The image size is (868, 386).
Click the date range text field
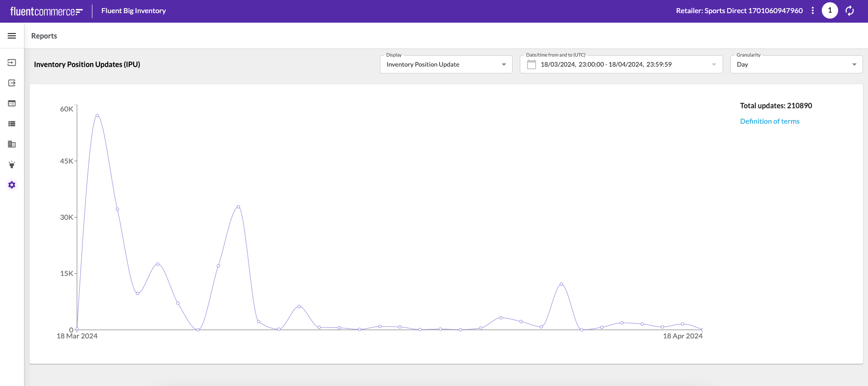[606, 64]
